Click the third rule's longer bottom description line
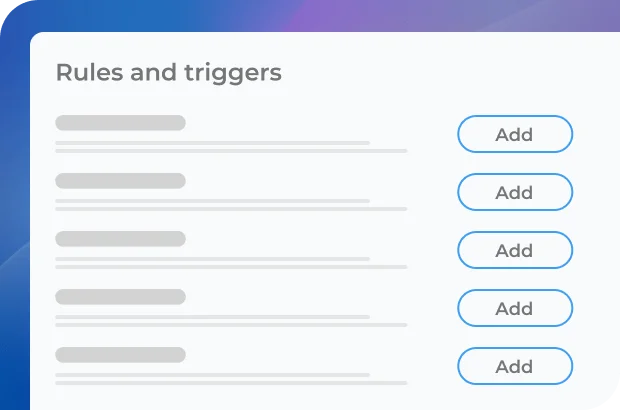Viewport: 620px width, 410px height. pos(231,267)
